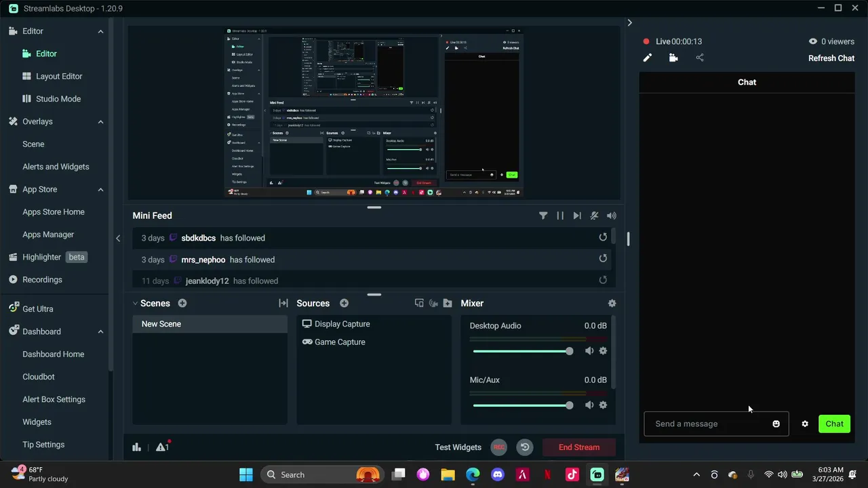Collapse the Mini Feed side arrow

[x=118, y=238]
